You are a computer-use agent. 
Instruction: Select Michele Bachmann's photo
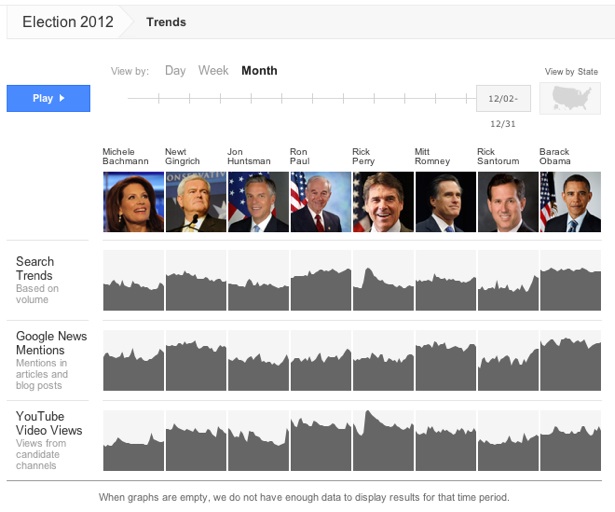[x=133, y=202]
